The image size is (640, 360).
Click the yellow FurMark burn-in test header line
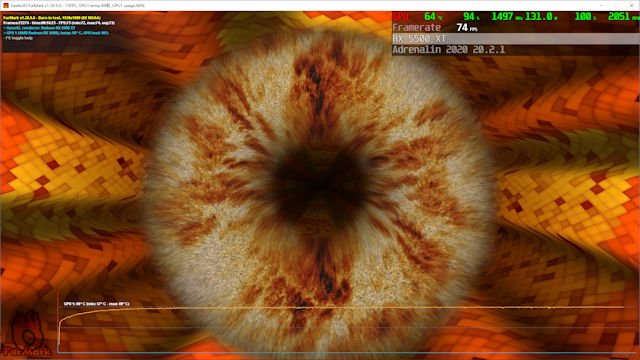[52, 18]
